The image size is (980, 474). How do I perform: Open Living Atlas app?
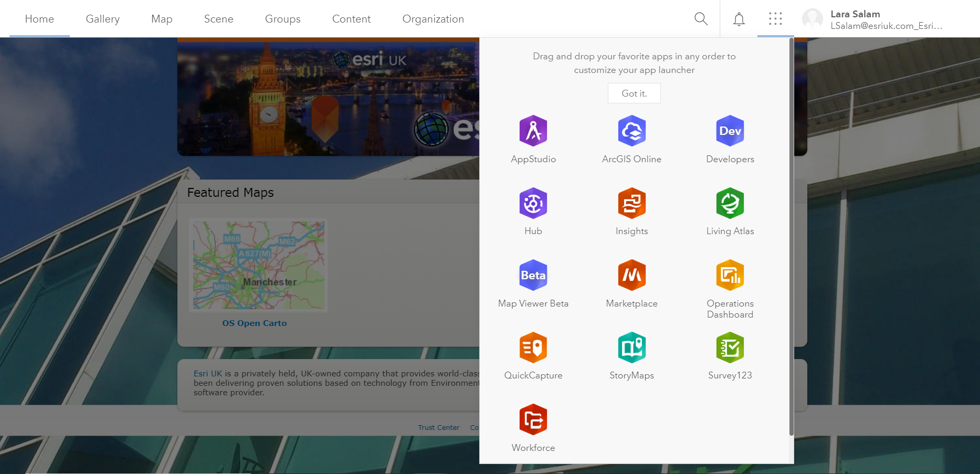coord(730,203)
